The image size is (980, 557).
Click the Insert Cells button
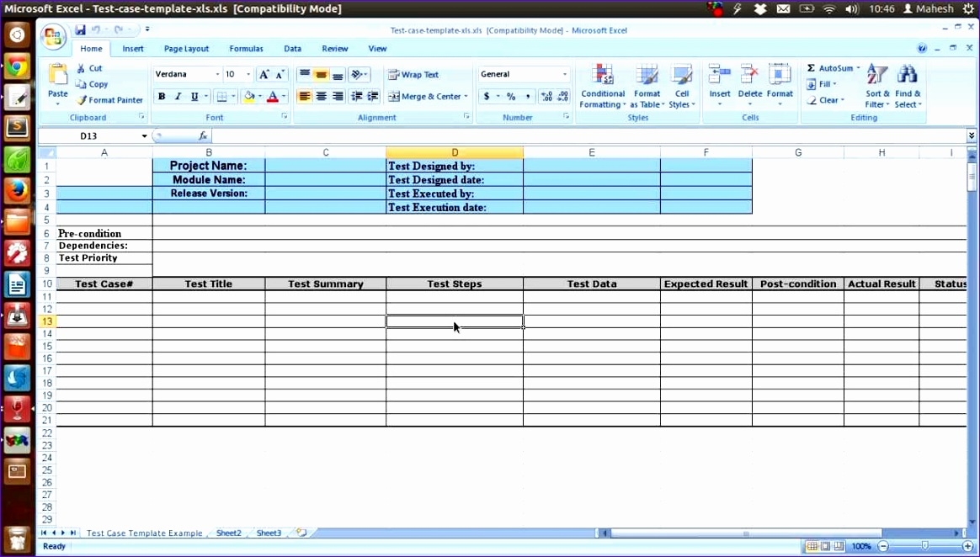click(x=719, y=84)
